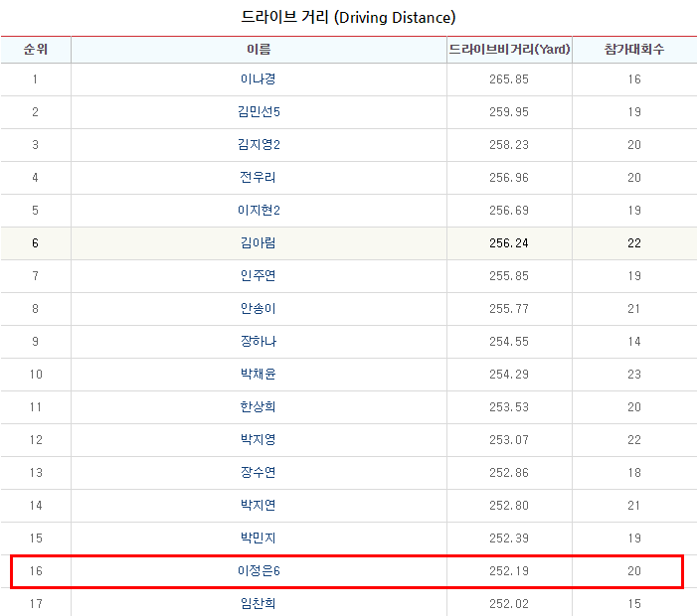Screen dimensions: 700x616
Task: Select distance value 253.07
Action: pyautogui.click(x=509, y=440)
